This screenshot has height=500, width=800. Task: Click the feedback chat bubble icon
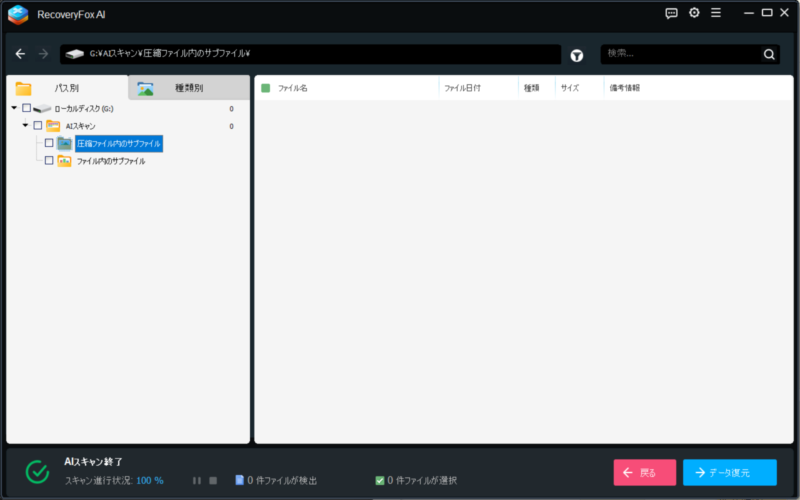(x=671, y=13)
